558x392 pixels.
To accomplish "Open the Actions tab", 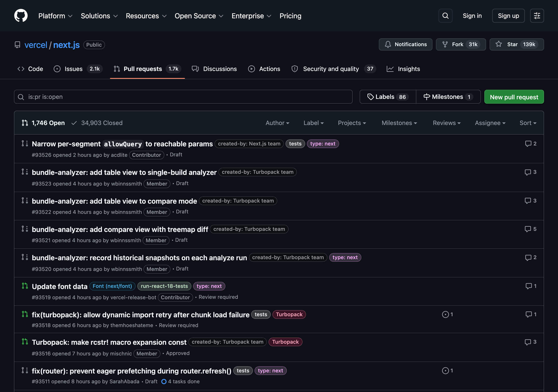I will [x=264, y=69].
